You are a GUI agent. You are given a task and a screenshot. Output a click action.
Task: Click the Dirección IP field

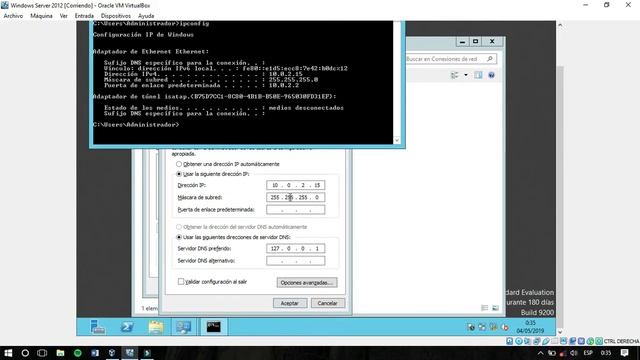click(296, 185)
